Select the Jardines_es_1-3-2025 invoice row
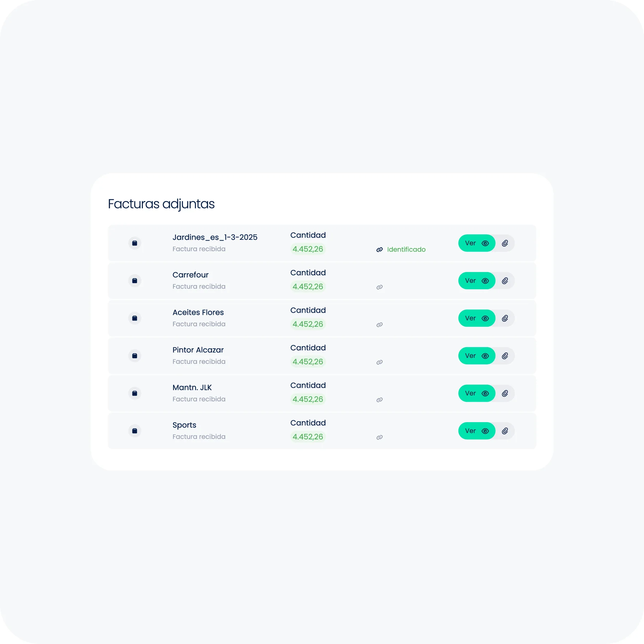Viewport: 644px width, 644px height. (322, 243)
